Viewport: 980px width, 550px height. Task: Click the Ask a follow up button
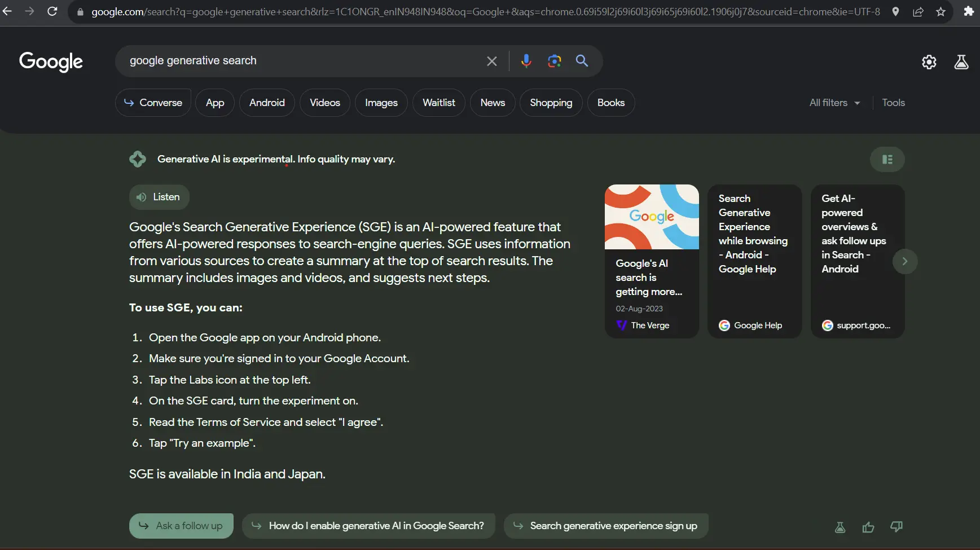click(x=181, y=525)
